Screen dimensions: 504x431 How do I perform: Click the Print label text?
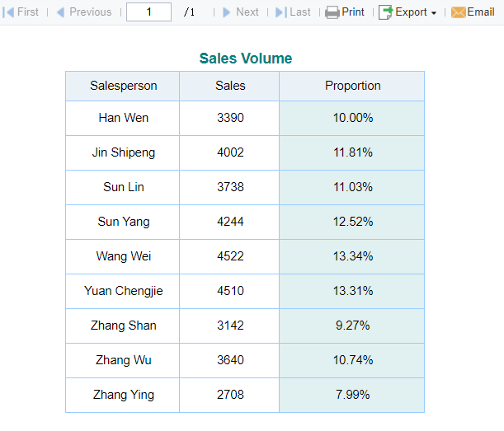(353, 12)
